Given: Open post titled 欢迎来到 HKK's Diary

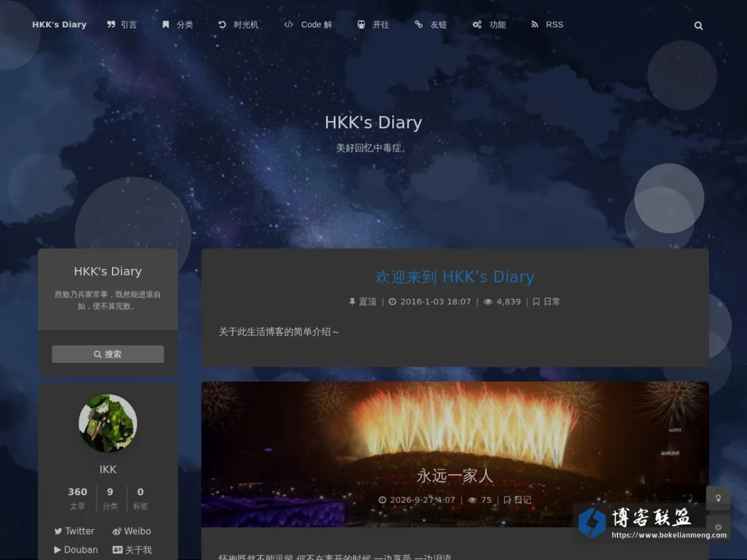Looking at the screenshot, I should point(455,277).
